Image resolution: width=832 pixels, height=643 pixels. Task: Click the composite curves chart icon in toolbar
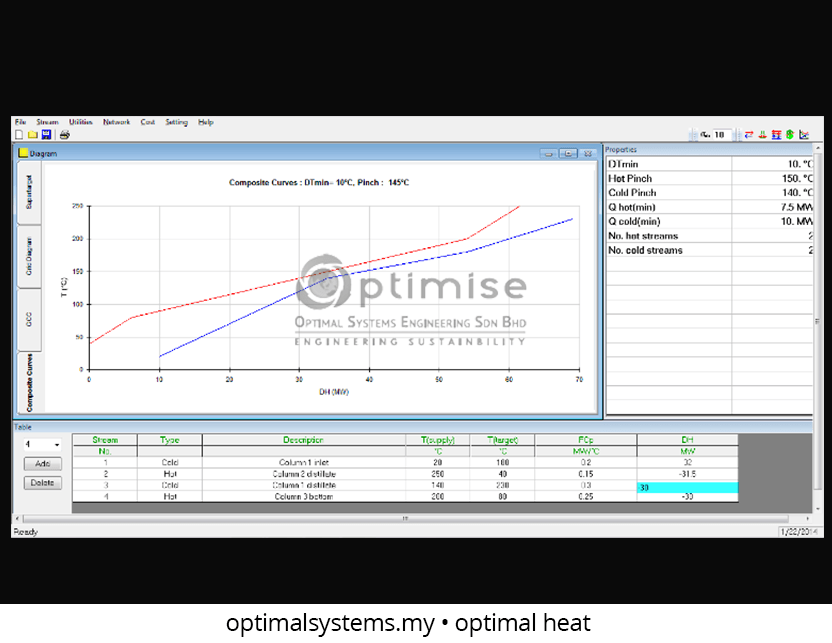click(x=804, y=135)
